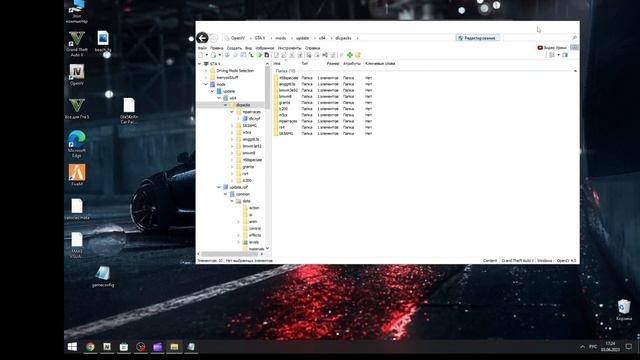Collapse the dlcpacks tree node
The image size is (640, 360).
pos(226,105)
